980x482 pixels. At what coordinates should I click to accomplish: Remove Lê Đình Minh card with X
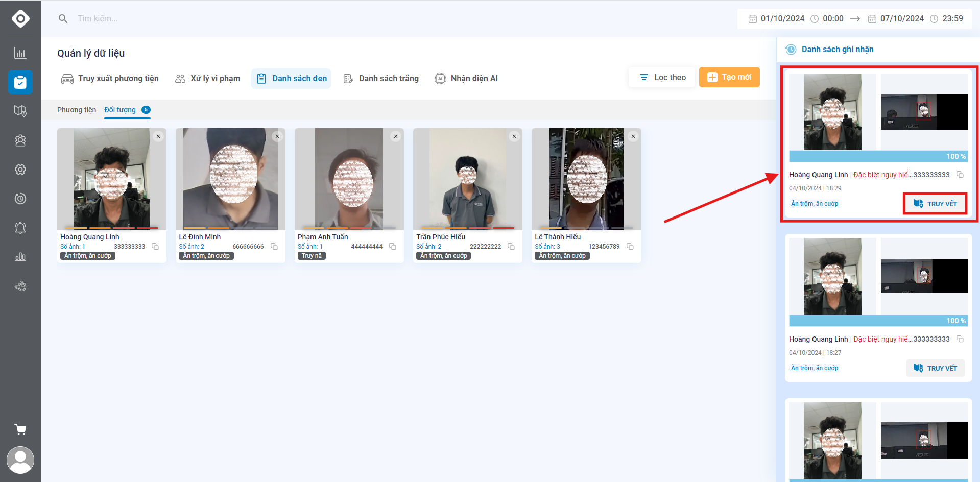pos(277,136)
